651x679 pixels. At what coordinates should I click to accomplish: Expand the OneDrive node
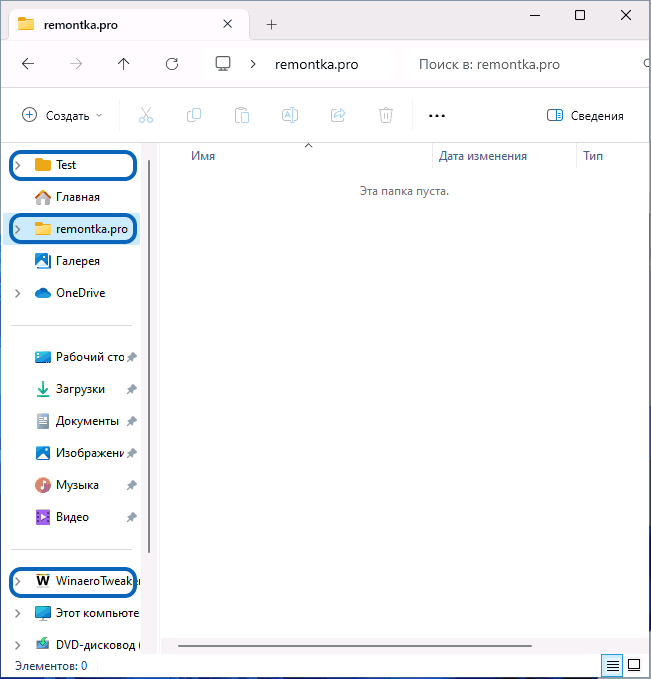(x=18, y=293)
